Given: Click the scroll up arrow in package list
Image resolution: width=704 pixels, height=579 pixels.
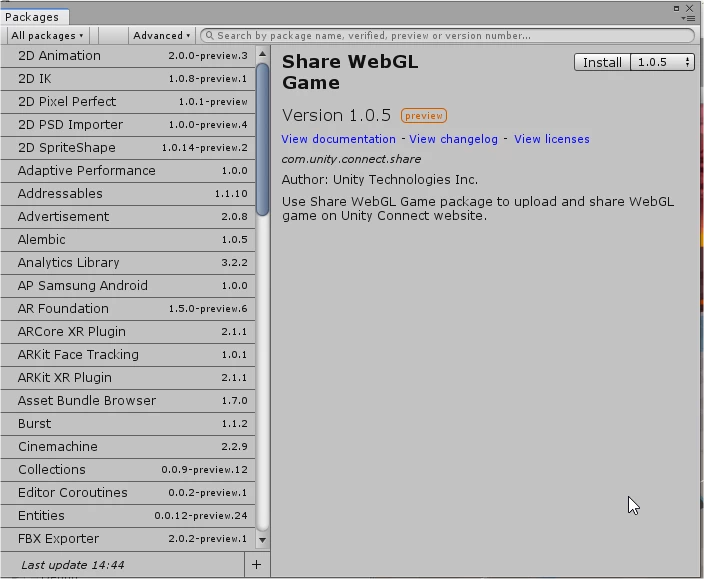Looking at the screenshot, I should (x=263, y=54).
